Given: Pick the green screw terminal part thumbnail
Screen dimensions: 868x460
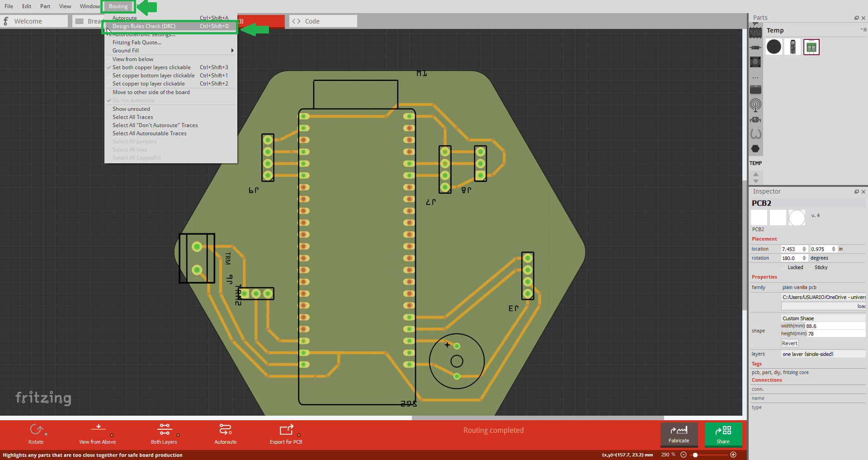Looking at the screenshot, I should coord(811,47).
